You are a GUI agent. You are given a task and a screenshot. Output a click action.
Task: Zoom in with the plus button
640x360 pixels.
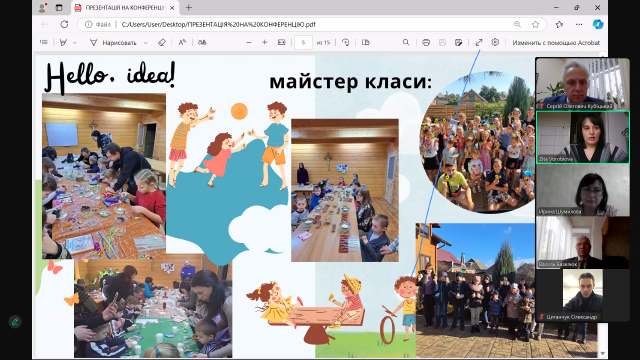point(264,42)
